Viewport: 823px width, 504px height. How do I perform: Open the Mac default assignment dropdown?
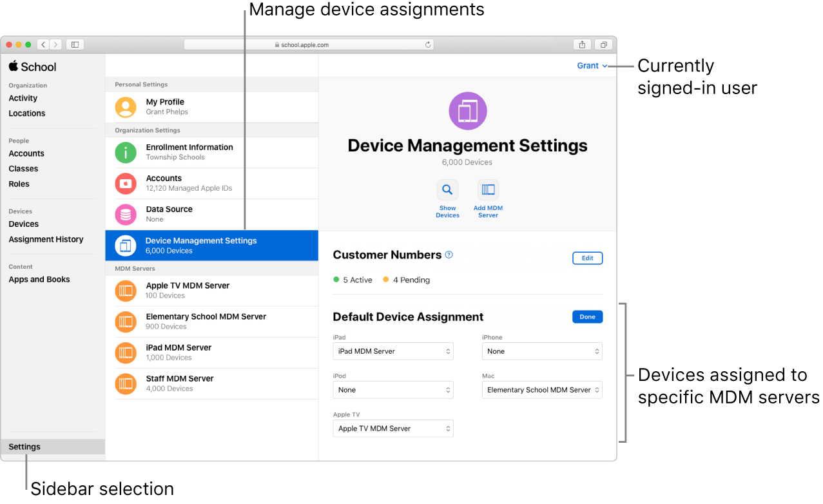(542, 390)
